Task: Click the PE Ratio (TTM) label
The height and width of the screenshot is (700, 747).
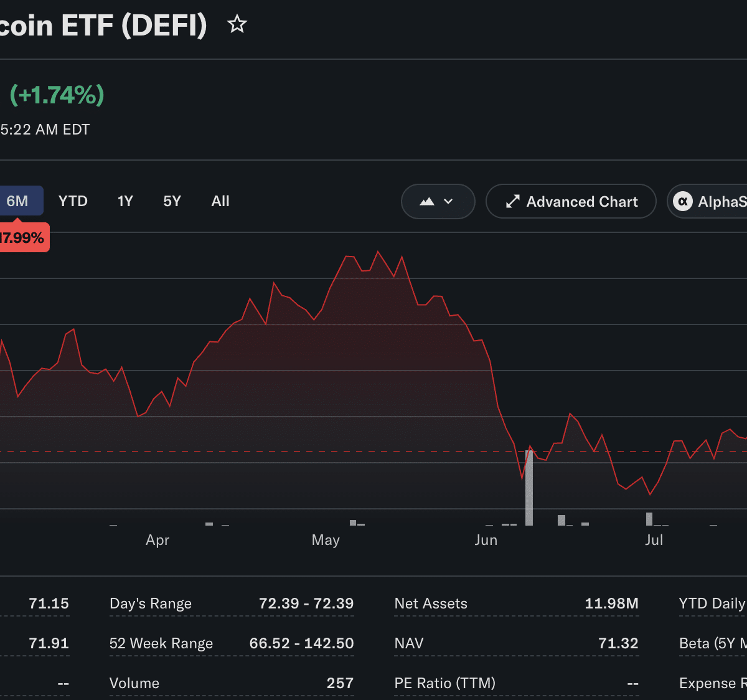Action: [x=445, y=683]
